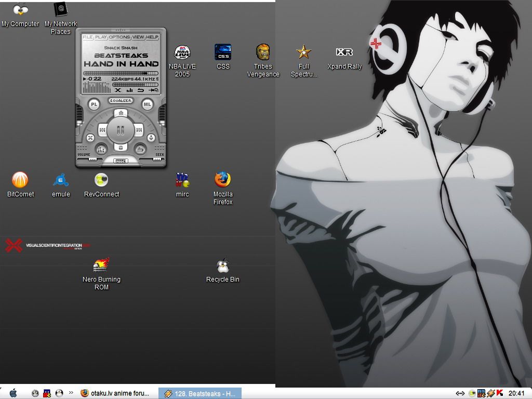Select the Mozilla Firefox desktop icon
This screenshot has width=532, height=399.
pyautogui.click(x=223, y=189)
